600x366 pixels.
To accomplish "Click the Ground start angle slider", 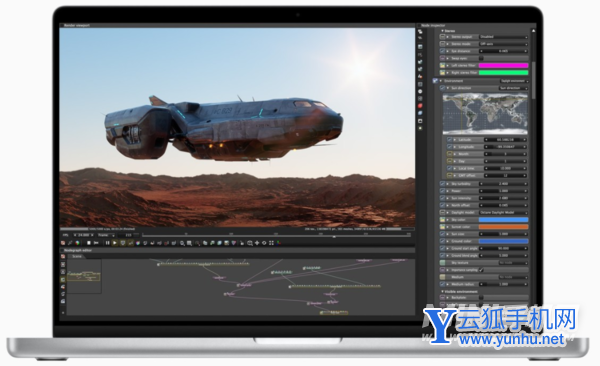I will tap(504, 248).
